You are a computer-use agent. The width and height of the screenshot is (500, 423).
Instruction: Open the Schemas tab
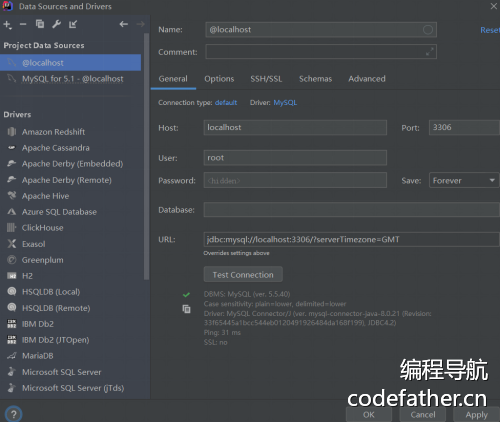[315, 79]
